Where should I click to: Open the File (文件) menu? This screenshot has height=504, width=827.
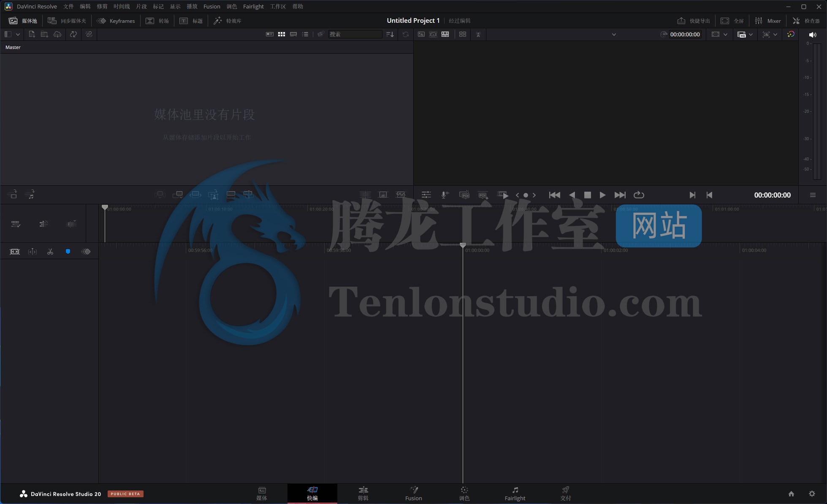tap(68, 6)
